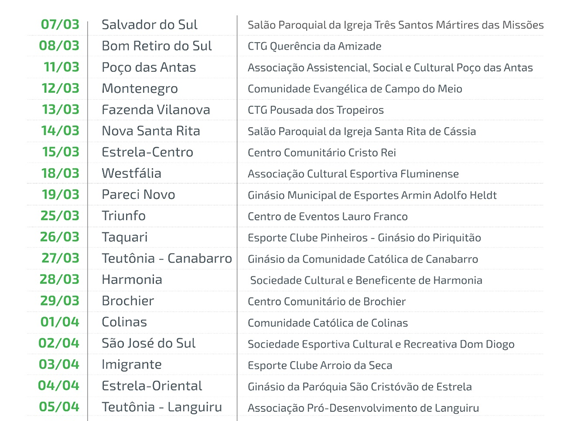The image size is (567, 421).
Task: Click CTG Querência da Amizade venue text
Action: pos(314,46)
